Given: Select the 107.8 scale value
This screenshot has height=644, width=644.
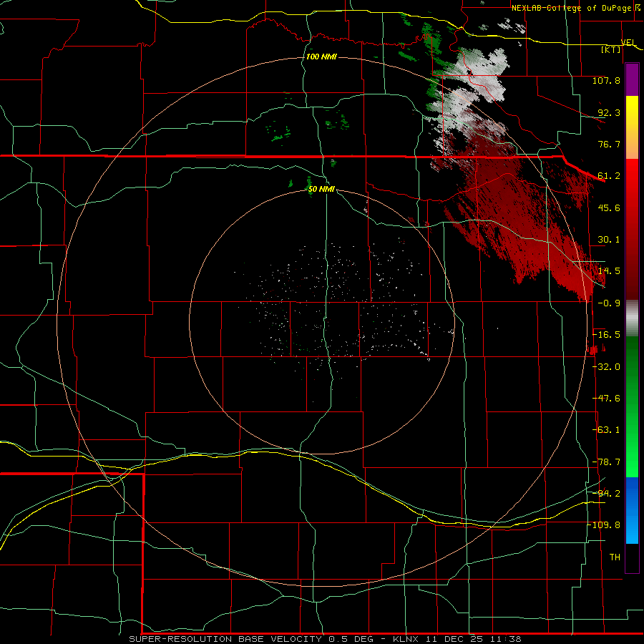Looking at the screenshot, I should click(606, 80).
